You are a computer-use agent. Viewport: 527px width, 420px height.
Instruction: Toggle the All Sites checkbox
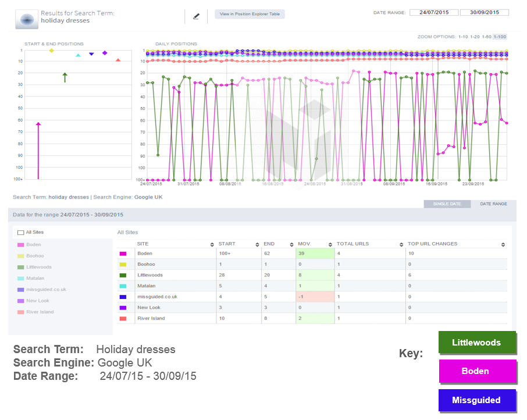(x=20, y=233)
